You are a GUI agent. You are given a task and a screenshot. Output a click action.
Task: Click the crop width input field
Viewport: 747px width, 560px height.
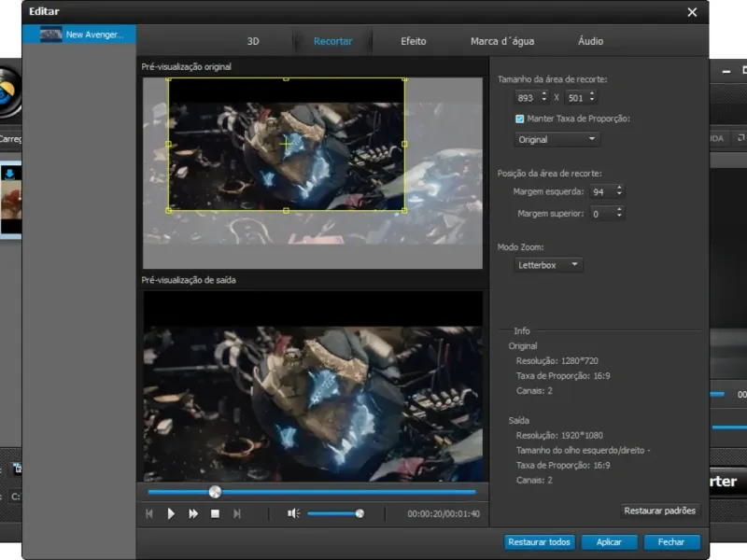click(x=526, y=97)
